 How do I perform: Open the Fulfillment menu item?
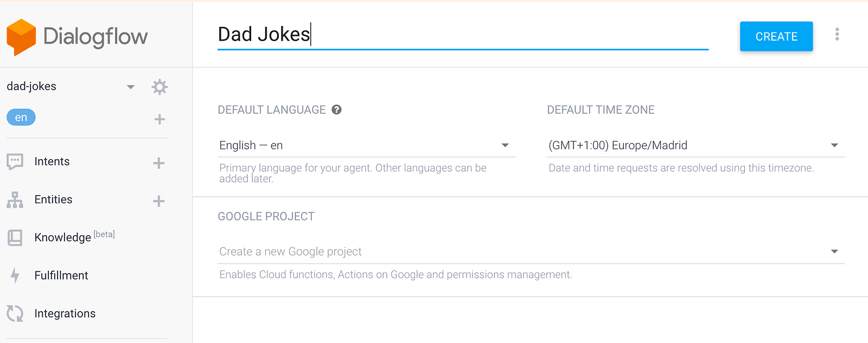click(x=61, y=275)
